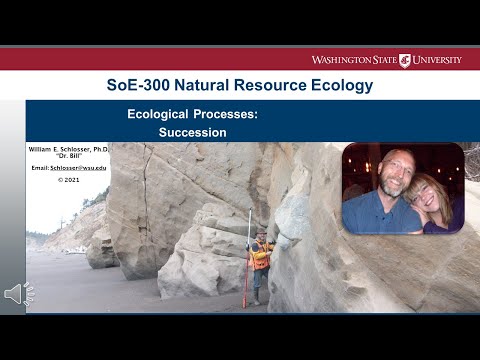The width and height of the screenshot is (480, 360).
Task: Select the navy blue title banner
Action: [253, 121]
